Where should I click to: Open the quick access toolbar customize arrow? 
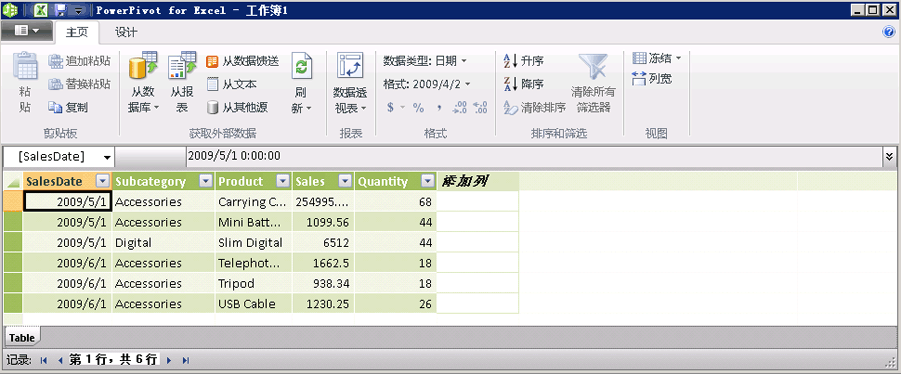tap(79, 10)
